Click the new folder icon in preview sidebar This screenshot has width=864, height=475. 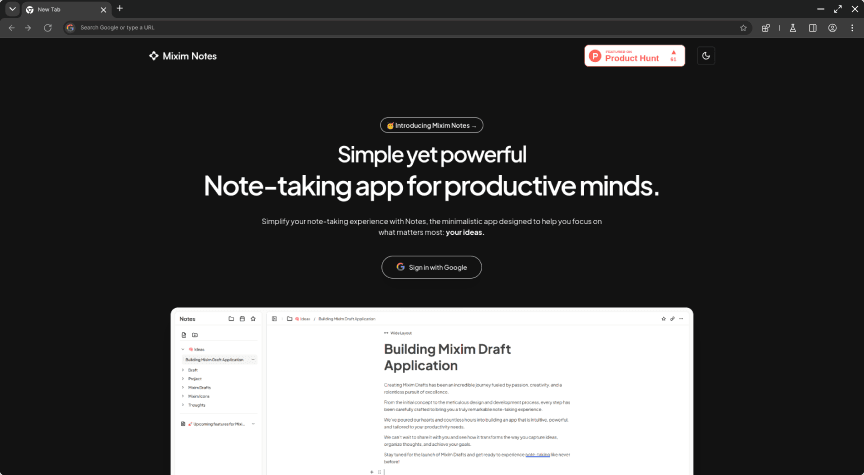pos(195,335)
